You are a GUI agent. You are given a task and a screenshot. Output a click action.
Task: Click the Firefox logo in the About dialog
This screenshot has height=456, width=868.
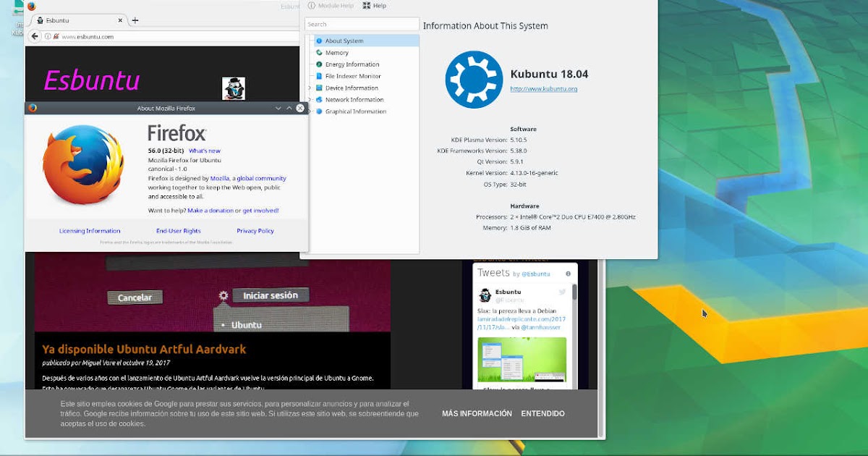pyautogui.click(x=82, y=168)
